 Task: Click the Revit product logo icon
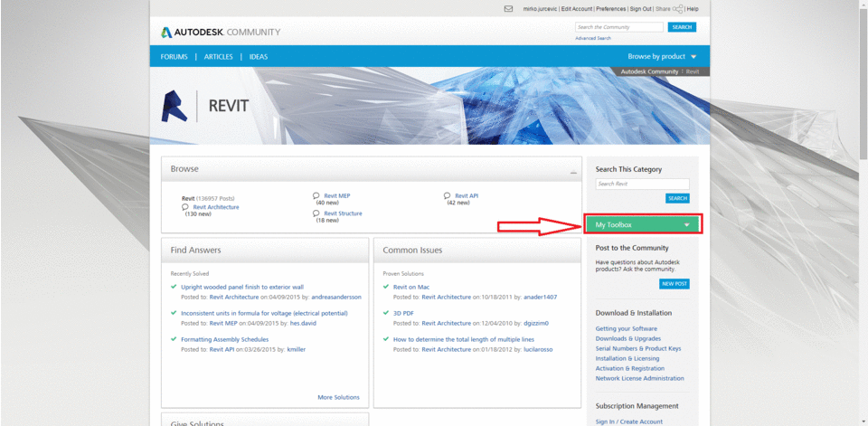point(175,105)
